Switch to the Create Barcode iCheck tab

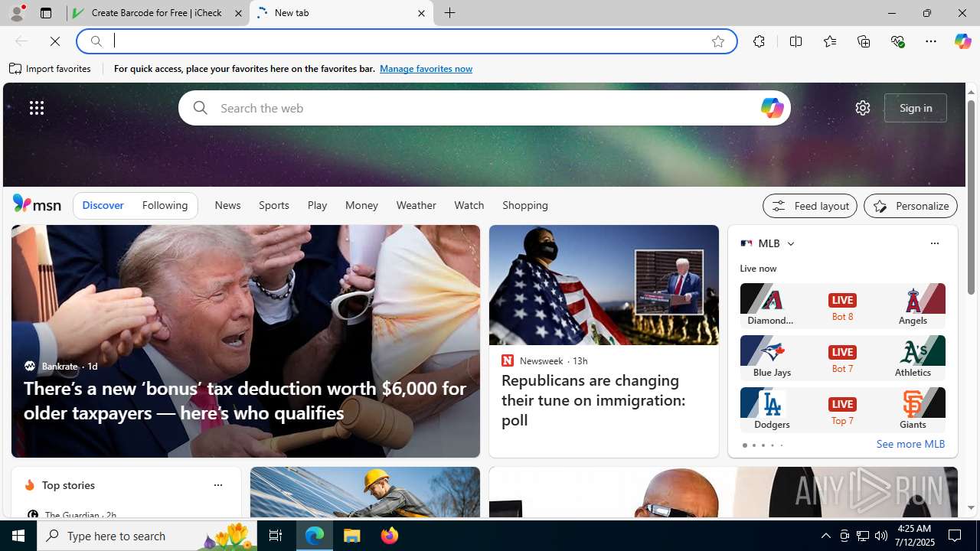[158, 13]
